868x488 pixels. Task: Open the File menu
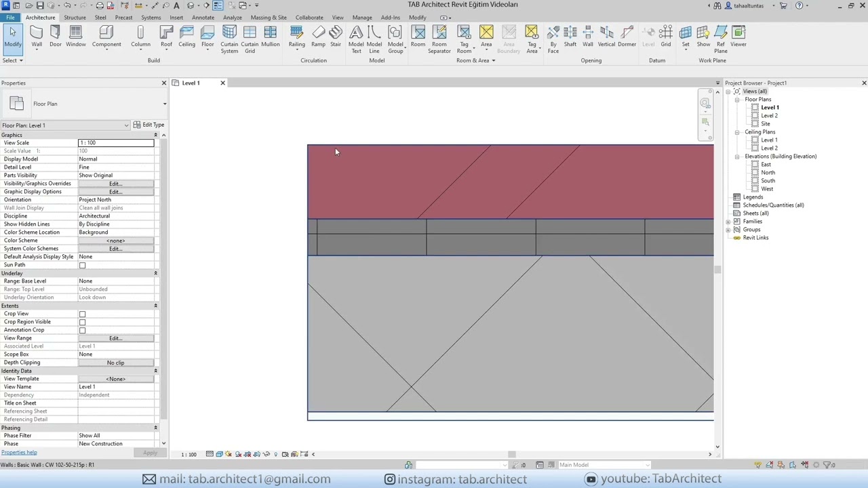[10, 17]
